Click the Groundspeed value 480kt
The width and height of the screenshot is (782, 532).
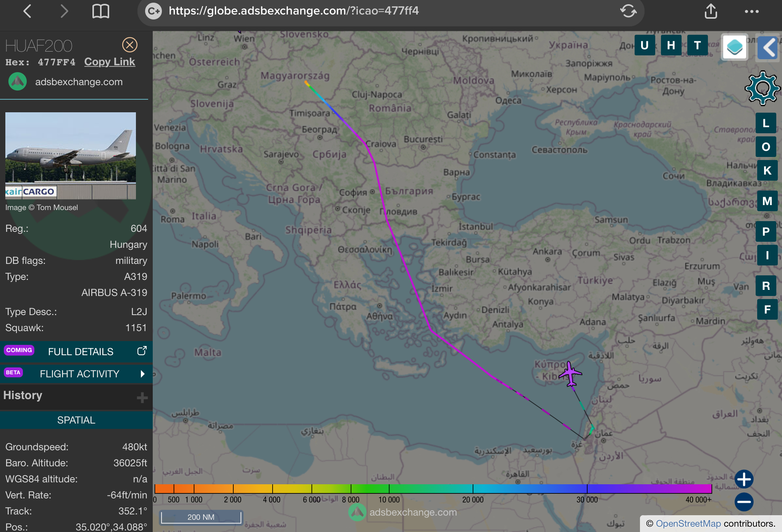[x=134, y=447]
